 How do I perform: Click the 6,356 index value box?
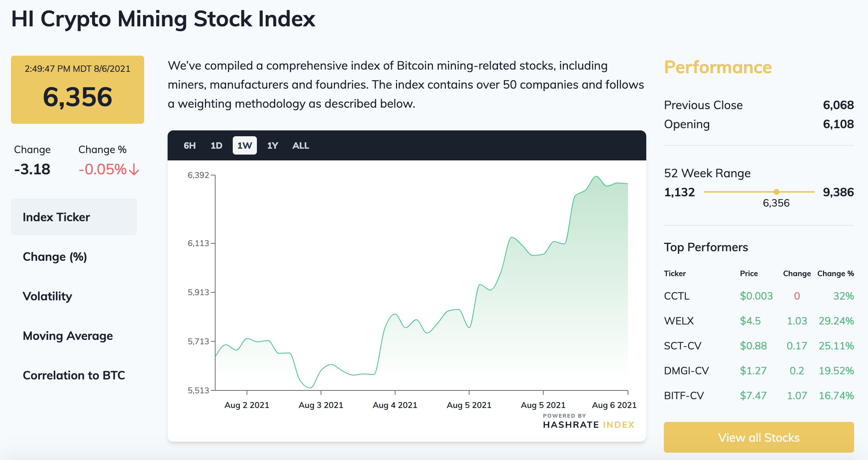(x=78, y=90)
